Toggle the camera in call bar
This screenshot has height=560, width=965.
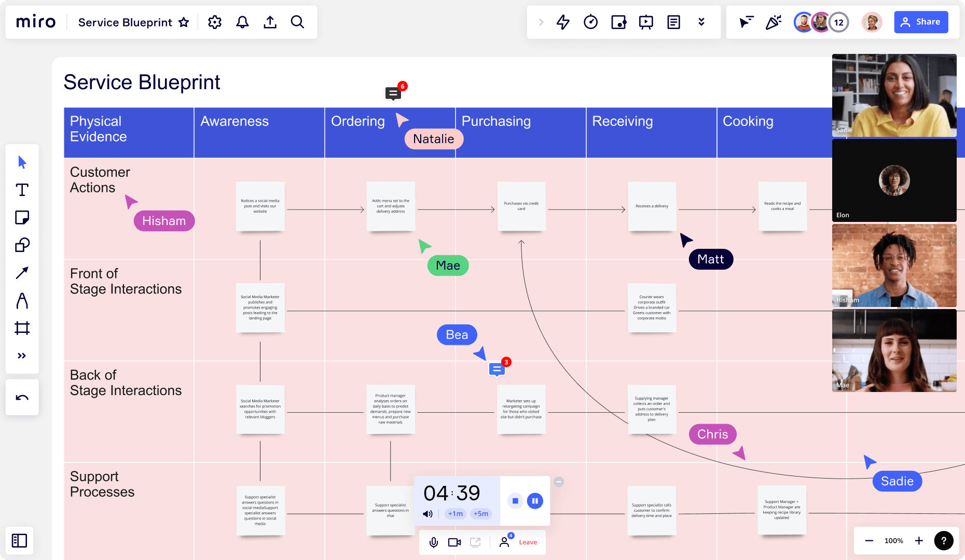point(454,542)
